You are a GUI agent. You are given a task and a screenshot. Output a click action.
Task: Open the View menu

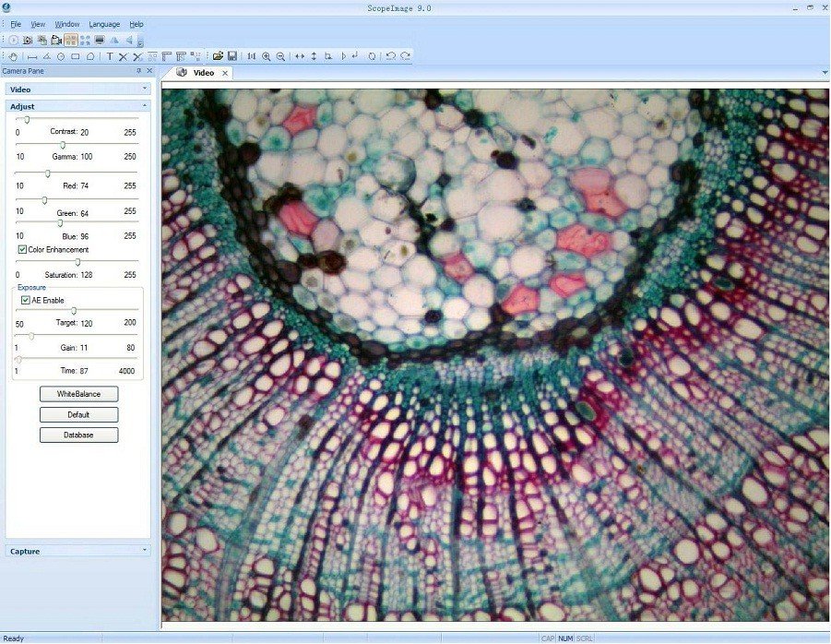click(x=38, y=24)
